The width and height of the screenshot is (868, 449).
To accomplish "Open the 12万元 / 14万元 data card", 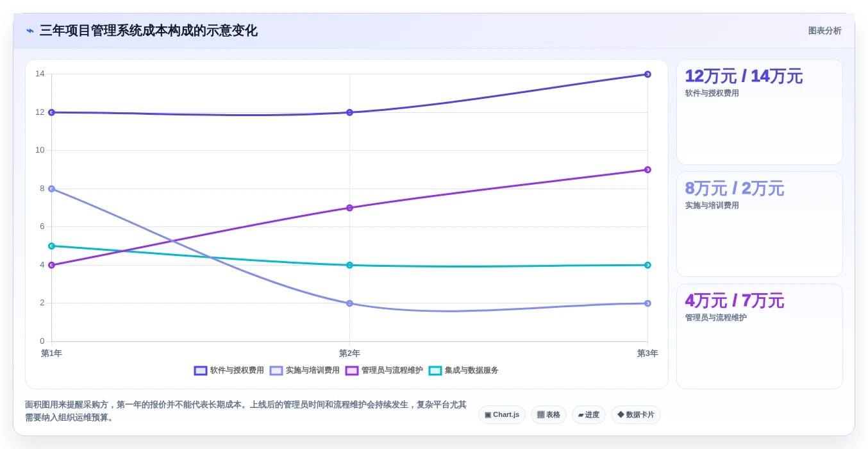I will 760,112.
